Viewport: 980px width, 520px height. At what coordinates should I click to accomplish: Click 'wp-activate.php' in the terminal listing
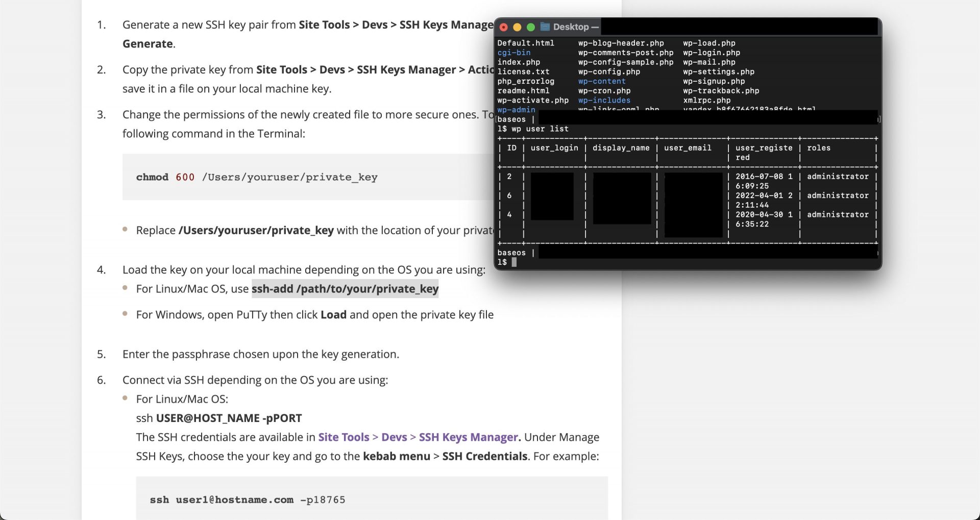click(x=533, y=100)
